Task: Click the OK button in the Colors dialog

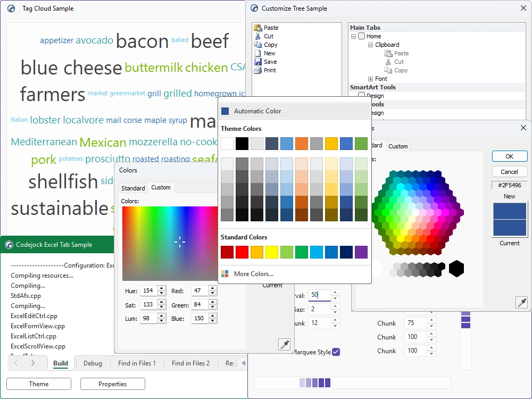Action: (510, 156)
